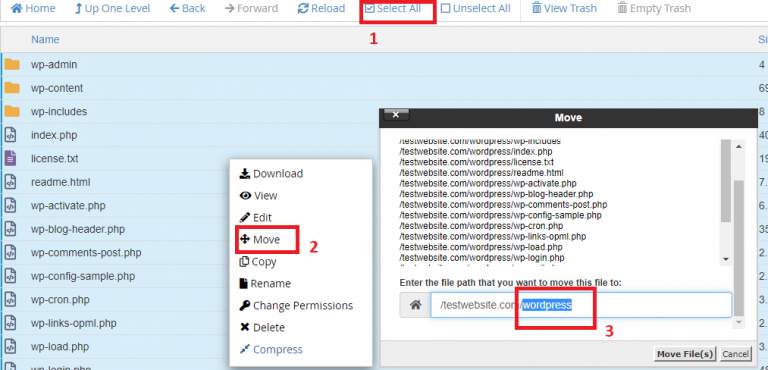Image resolution: width=768 pixels, height=370 pixels.
Task: Open View Trash
Action: 564,8
